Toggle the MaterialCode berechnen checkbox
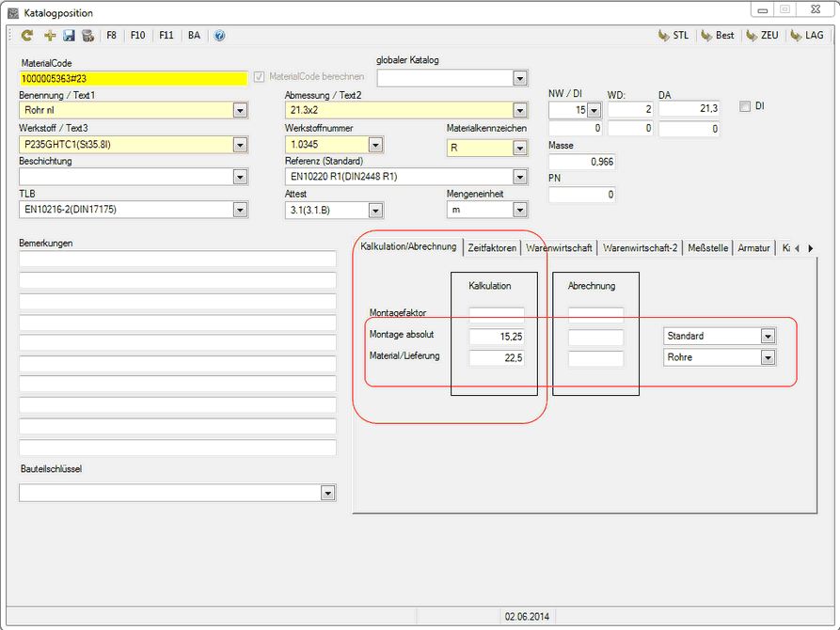This screenshot has width=840, height=630. (x=260, y=76)
